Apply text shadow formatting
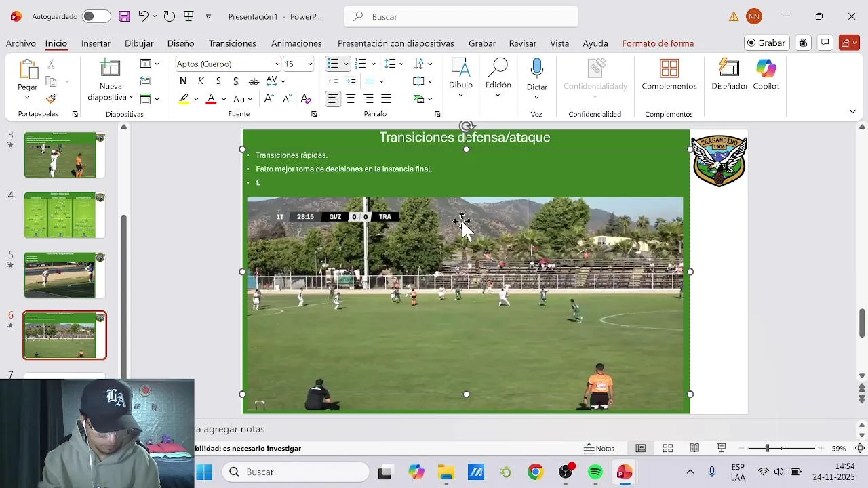The height and width of the screenshot is (488, 868). tap(236, 81)
